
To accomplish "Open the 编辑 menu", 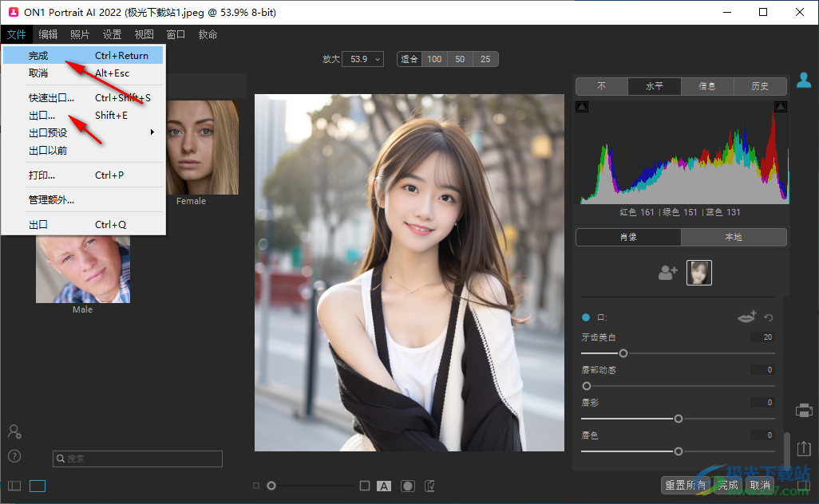I will coord(48,34).
